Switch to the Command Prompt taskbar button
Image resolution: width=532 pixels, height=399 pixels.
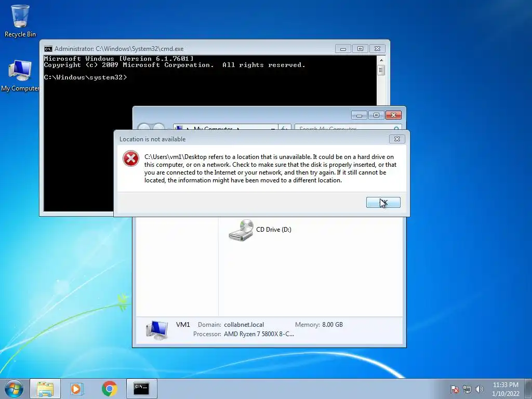pos(141,389)
